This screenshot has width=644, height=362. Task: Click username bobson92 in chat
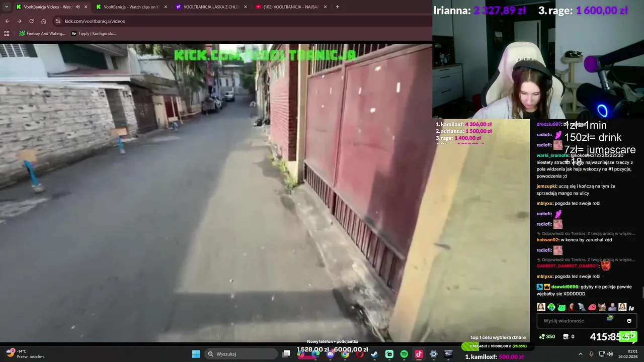coord(548,240)
